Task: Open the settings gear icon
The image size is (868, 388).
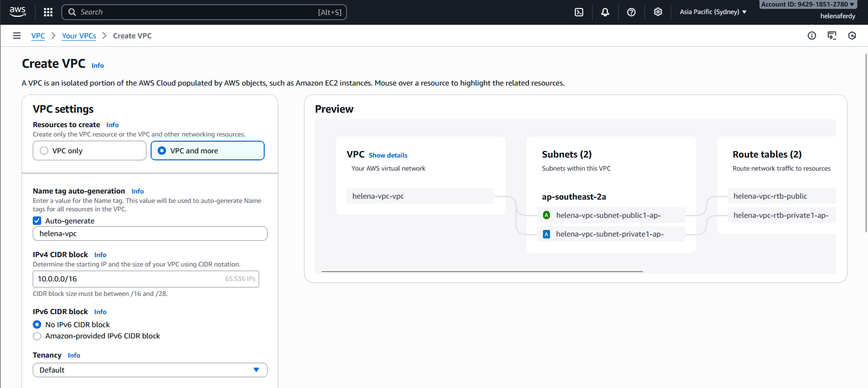Action: [658, 12]
